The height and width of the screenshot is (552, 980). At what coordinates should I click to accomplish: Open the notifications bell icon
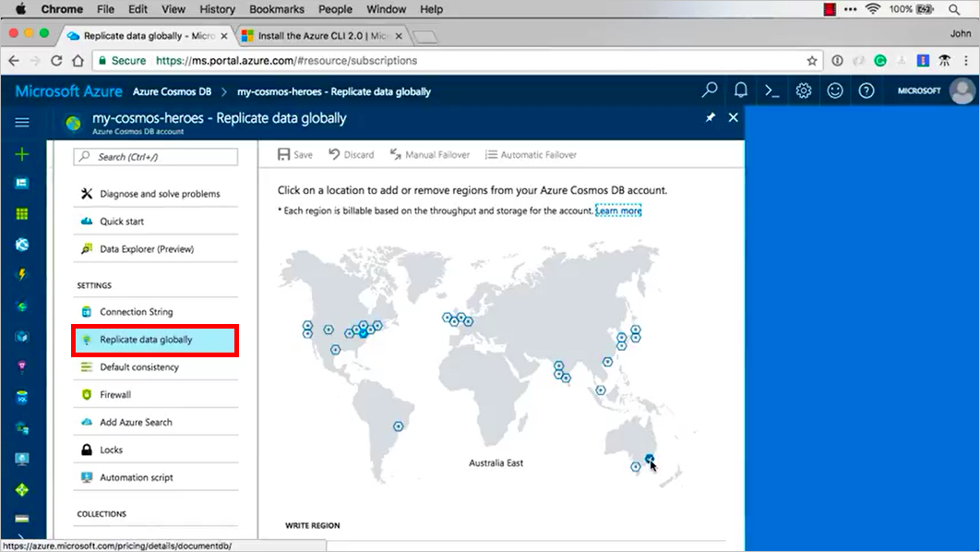(740, 90)
